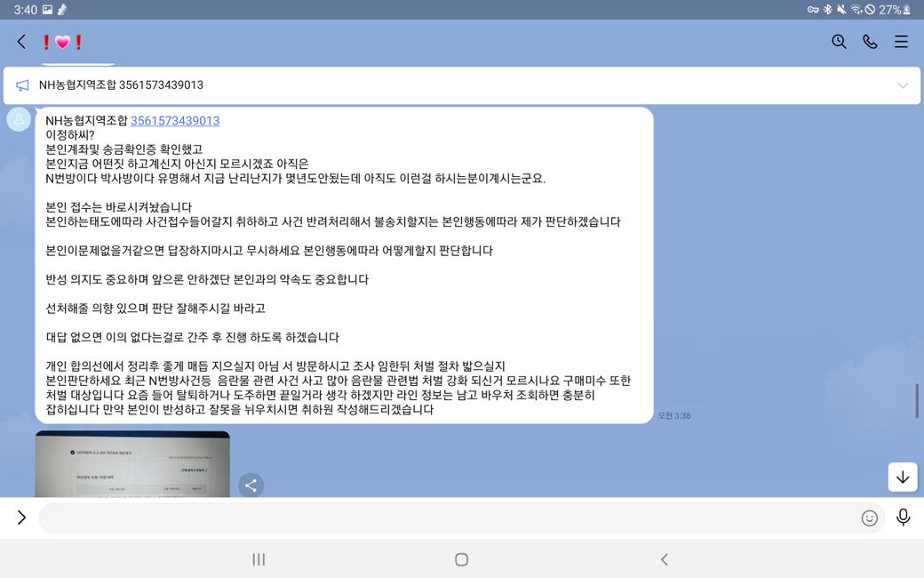Image resolution: width=924 pixels, height=578 pixels.
Task: Share the photo using share icon
Action: [251, 485]
